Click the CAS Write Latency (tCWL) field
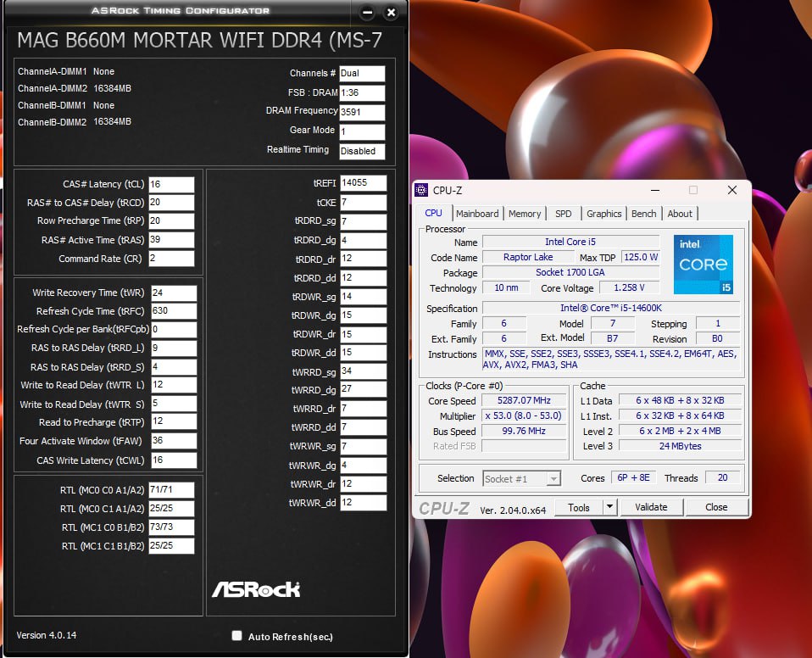The height and width of the screenshot is (658, 812). click(174, 460)
